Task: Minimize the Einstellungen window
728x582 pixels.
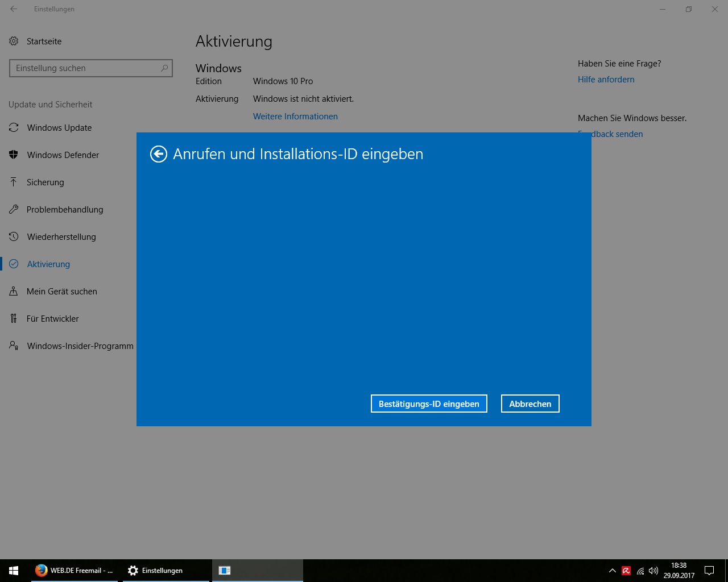Action: (x=663, y=9)
